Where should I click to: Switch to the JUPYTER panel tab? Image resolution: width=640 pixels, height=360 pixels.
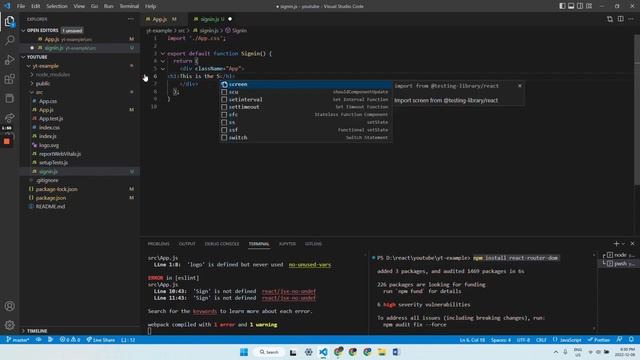tap(287, 244)
